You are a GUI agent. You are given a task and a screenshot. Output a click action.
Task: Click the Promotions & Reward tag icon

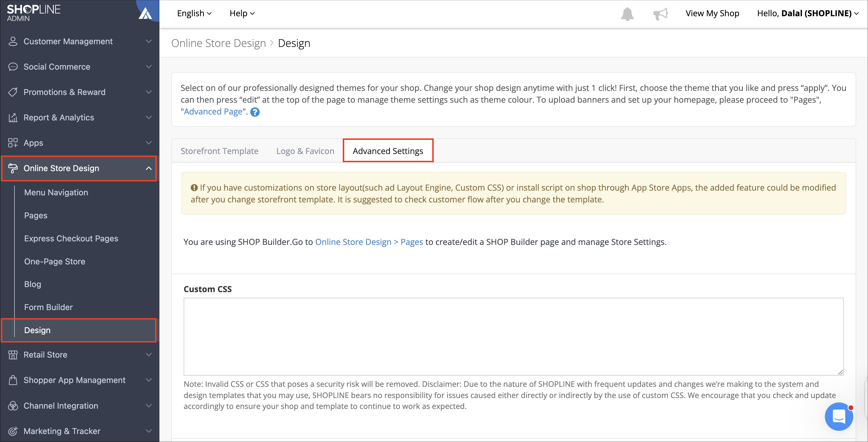point(13,92)
